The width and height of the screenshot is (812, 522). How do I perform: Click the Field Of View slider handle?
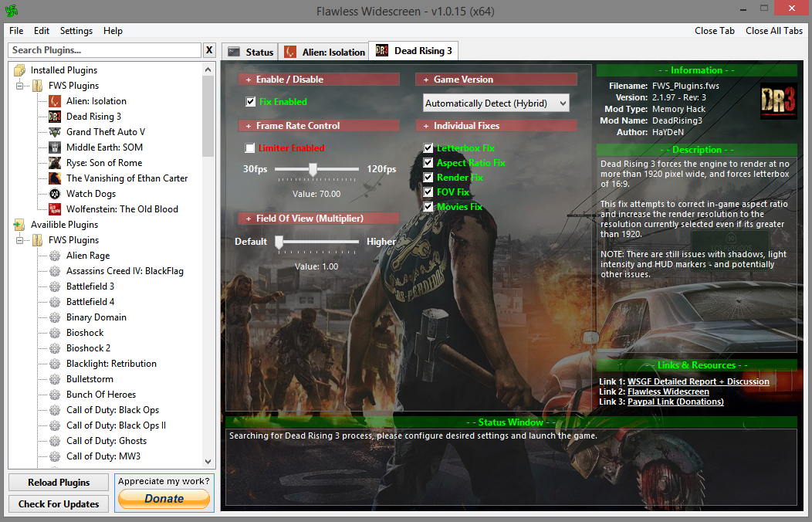279,242
